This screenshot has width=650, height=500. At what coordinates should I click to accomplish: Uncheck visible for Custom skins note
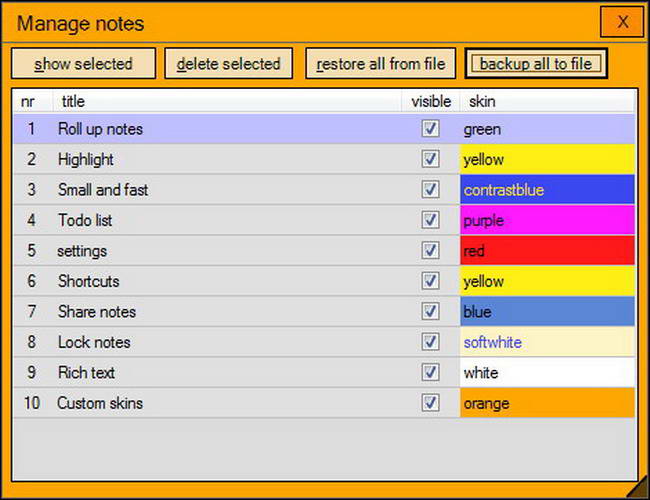[431, 403]
